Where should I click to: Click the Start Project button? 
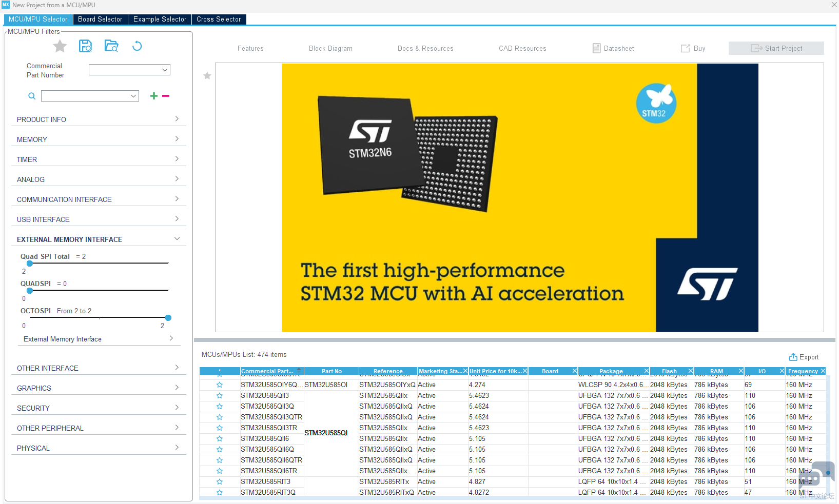pos(776,48)
